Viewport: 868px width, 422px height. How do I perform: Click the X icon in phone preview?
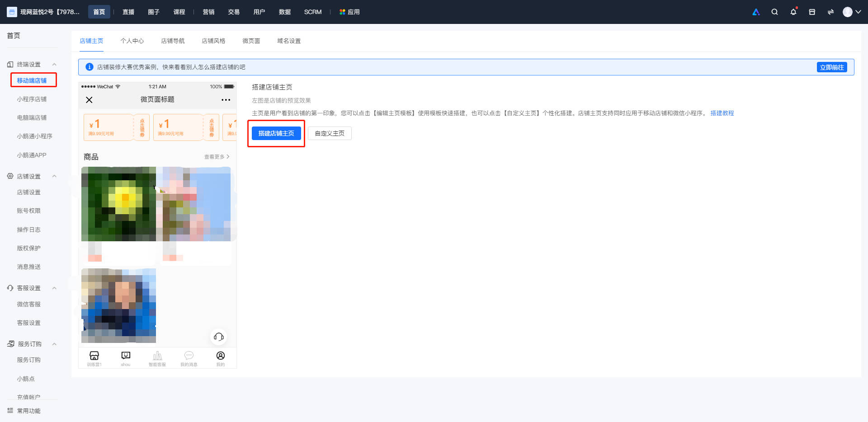point(89,100)
